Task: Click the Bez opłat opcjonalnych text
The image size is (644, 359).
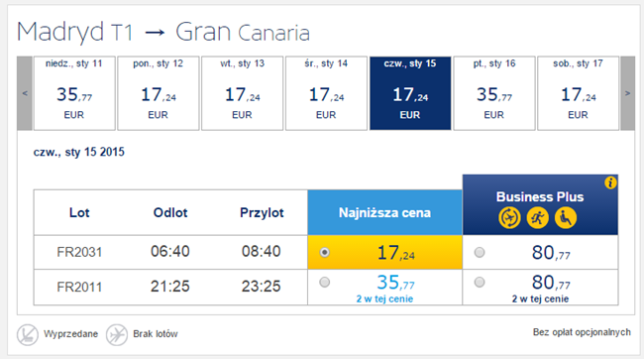Action: [582, 332]
